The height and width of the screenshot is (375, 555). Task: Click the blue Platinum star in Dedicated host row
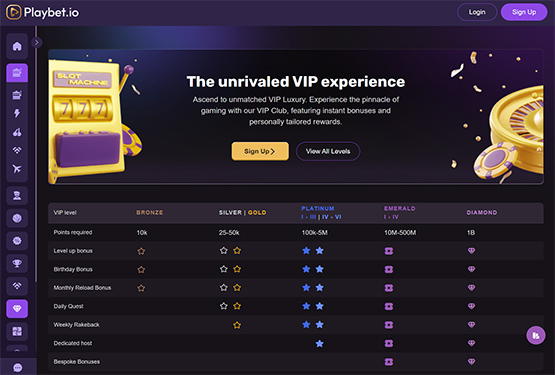319,343
